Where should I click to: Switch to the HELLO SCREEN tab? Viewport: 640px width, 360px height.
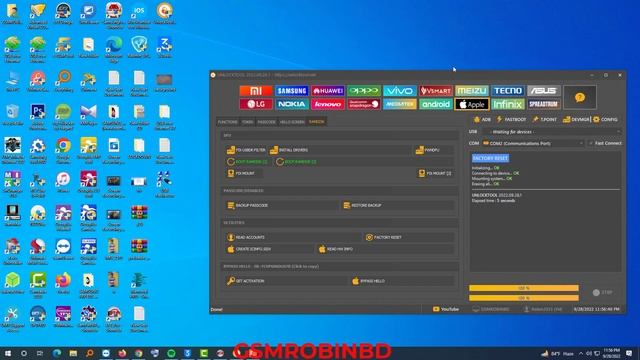pos(292,122)
